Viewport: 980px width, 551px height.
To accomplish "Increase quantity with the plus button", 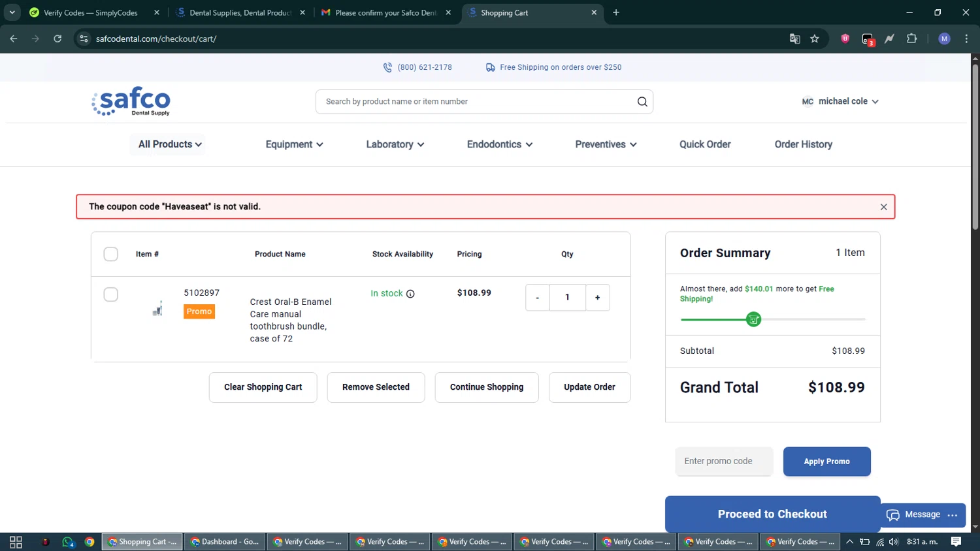I will (597, 298).
